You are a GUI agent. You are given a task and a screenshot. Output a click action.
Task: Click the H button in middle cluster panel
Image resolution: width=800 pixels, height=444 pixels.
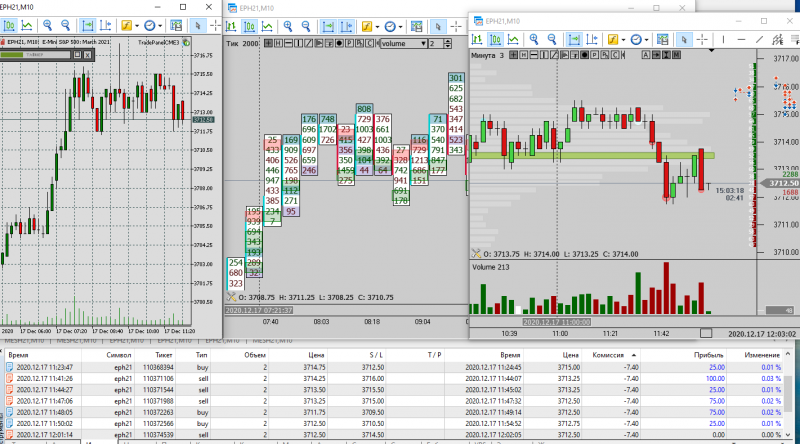(279, 43)
